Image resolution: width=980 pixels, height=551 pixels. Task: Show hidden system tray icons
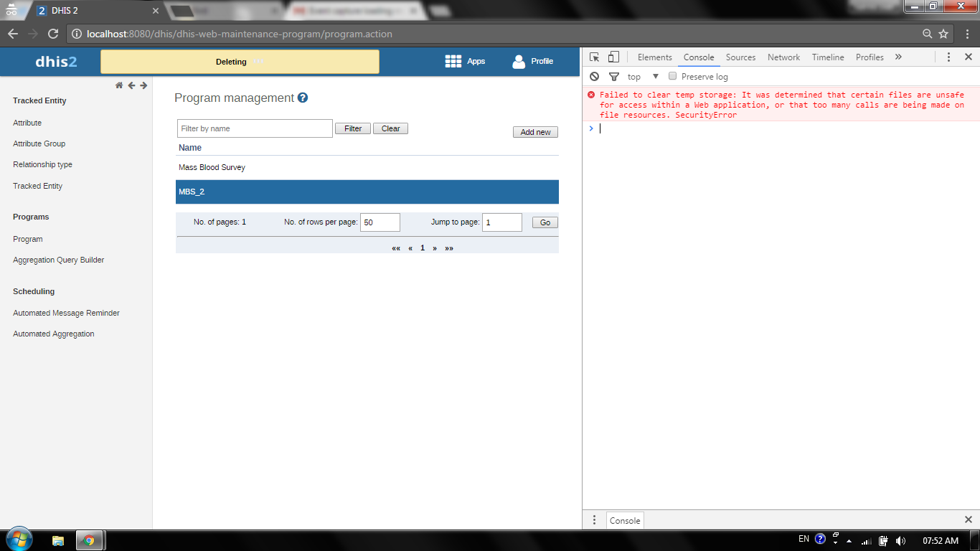(x=849, y=541)
